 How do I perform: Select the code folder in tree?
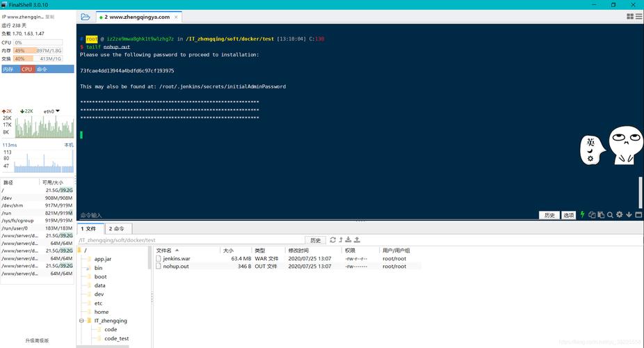[x=111, y=329]
